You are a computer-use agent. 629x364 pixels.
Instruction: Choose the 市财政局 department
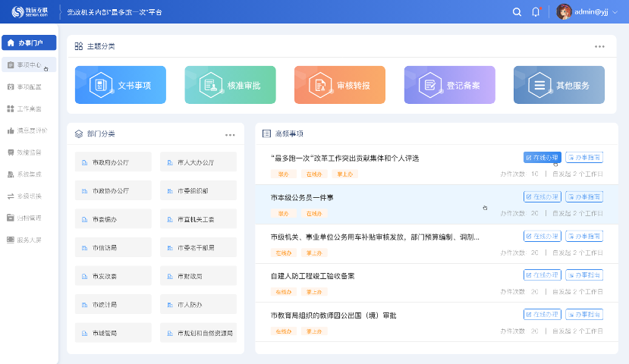point(198,276)
